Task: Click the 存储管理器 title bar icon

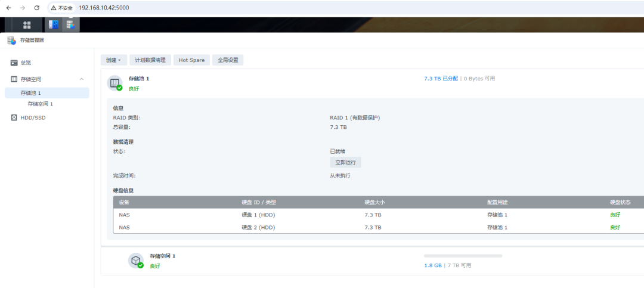Action: point(11,41)
